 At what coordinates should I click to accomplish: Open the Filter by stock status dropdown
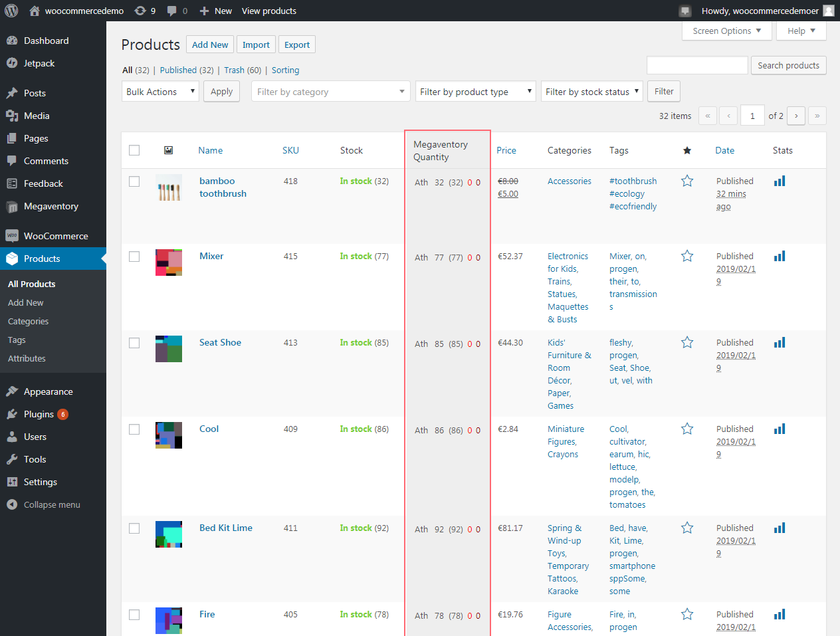click(x=591, y=91)
